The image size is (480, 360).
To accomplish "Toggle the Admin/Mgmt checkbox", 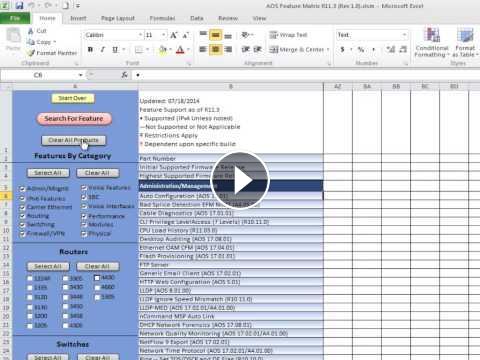I will pos(22,189).
